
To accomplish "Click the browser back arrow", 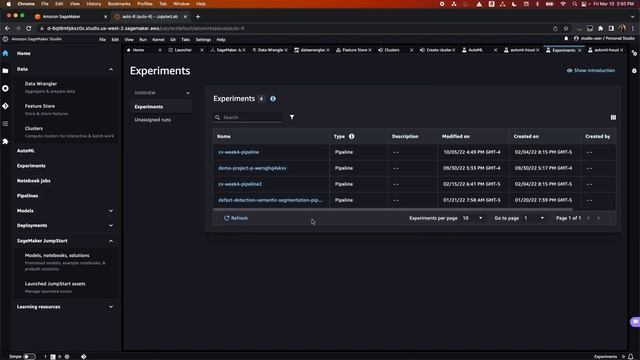I will click(x=7, y=28).
